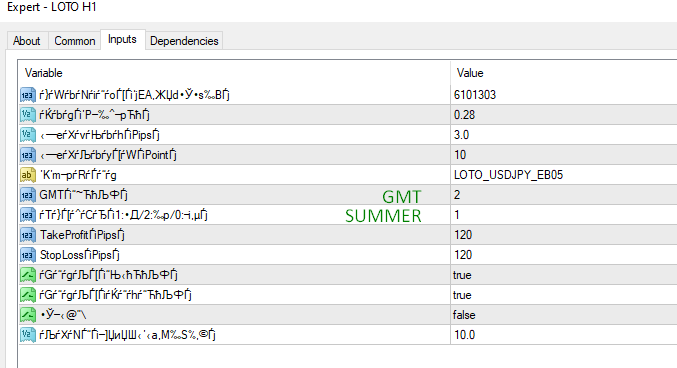Toggle second 'true' boolean value cell
This screenshot has width=677, height=368.
point(563,295)
